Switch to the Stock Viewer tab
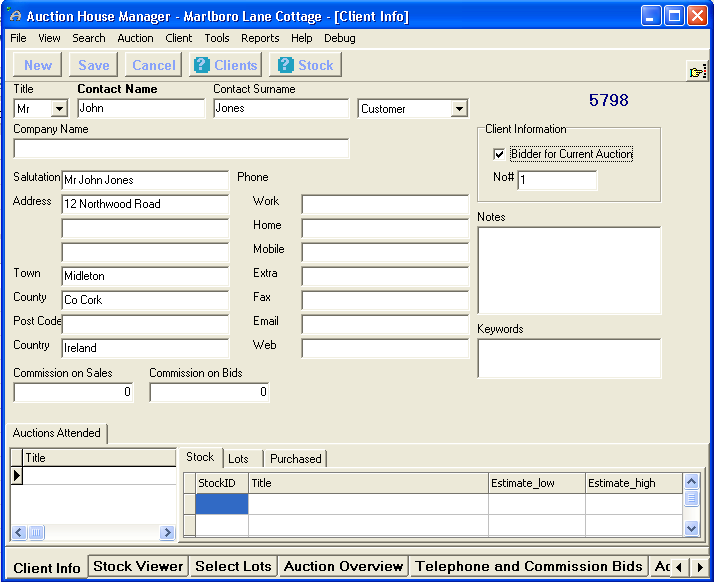The image size is (714, 582). coord(138,566)
